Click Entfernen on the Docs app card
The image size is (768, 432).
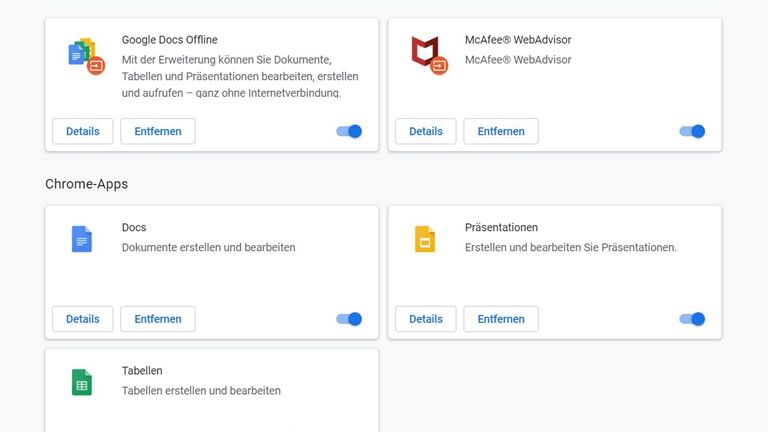tap(158, 319)
